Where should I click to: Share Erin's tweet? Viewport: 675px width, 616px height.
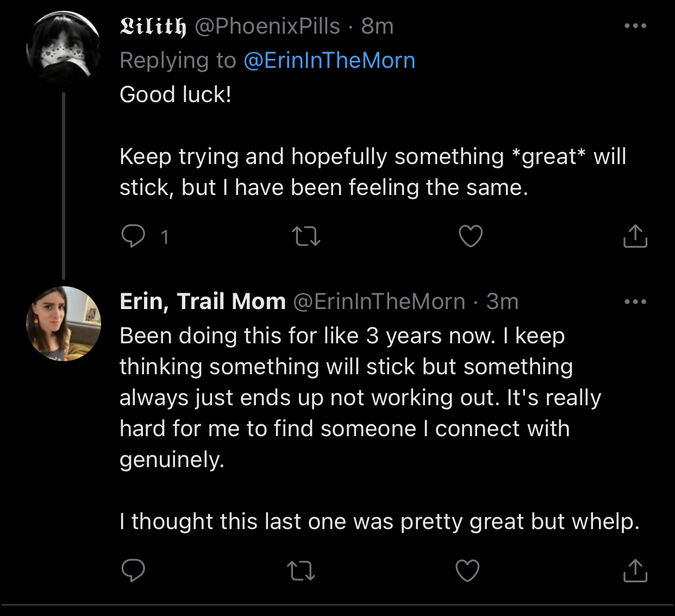point(635,570)
